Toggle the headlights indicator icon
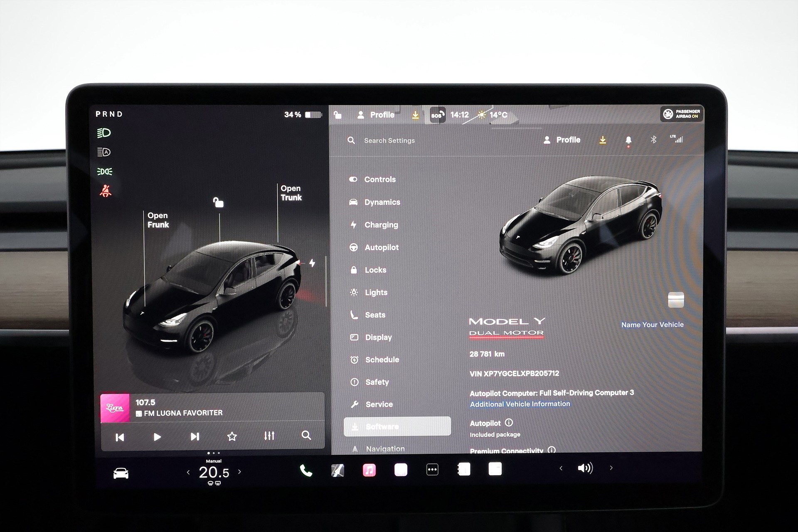Screen dimensions: 798x532 104,133
